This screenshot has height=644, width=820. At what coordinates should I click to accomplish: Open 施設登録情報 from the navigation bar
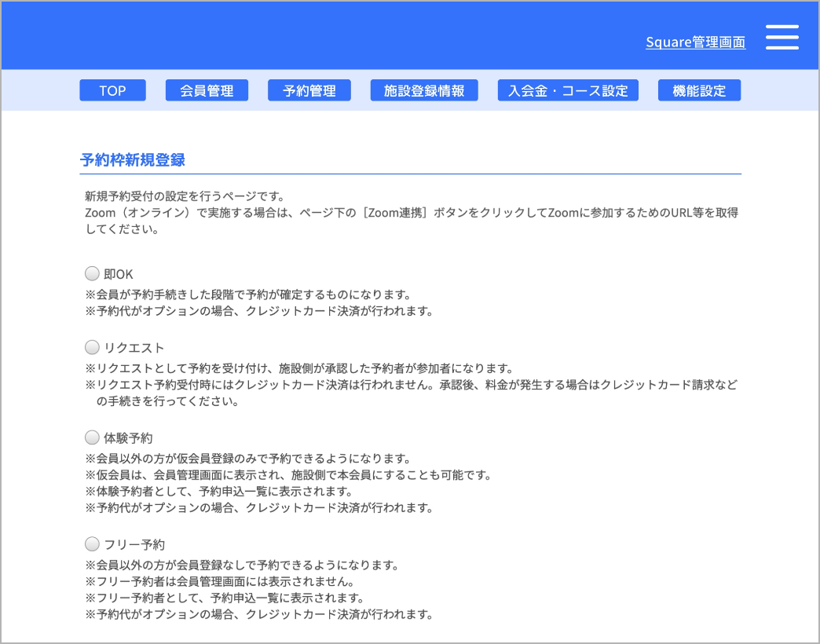coord(423,90)
